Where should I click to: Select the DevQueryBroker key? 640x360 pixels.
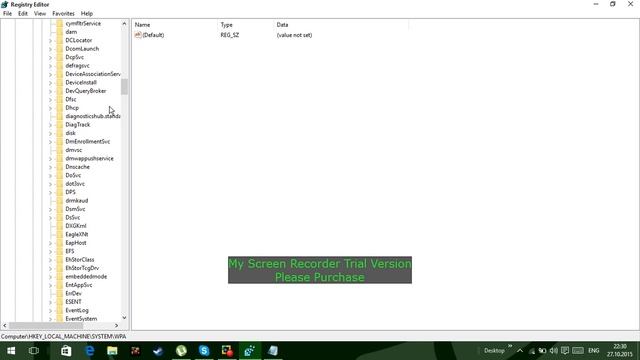coord(86,91)
